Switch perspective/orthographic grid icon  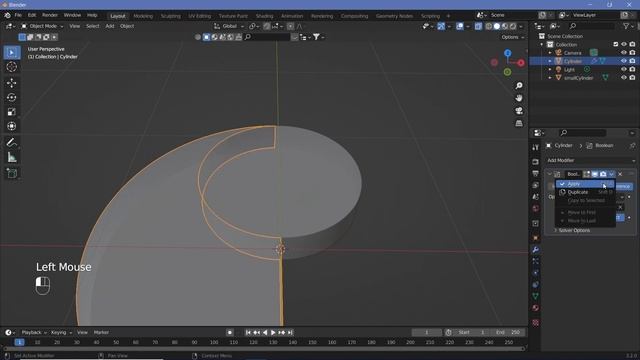(519, 123)
